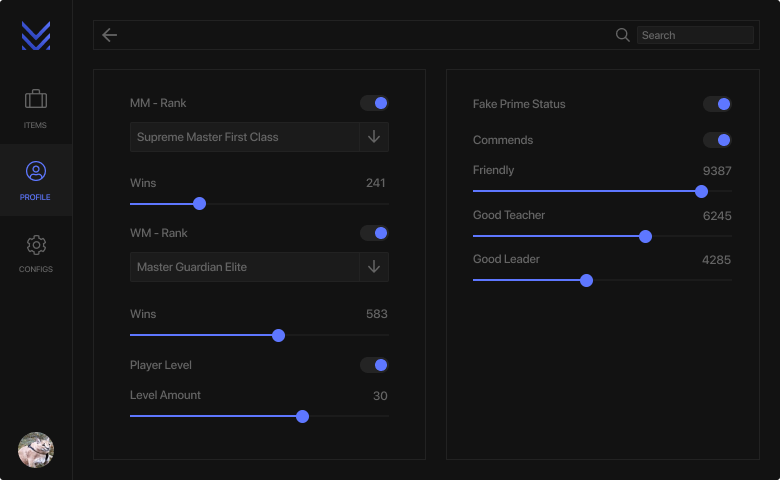Click the Level Amount slider handle

pos(302,416)
